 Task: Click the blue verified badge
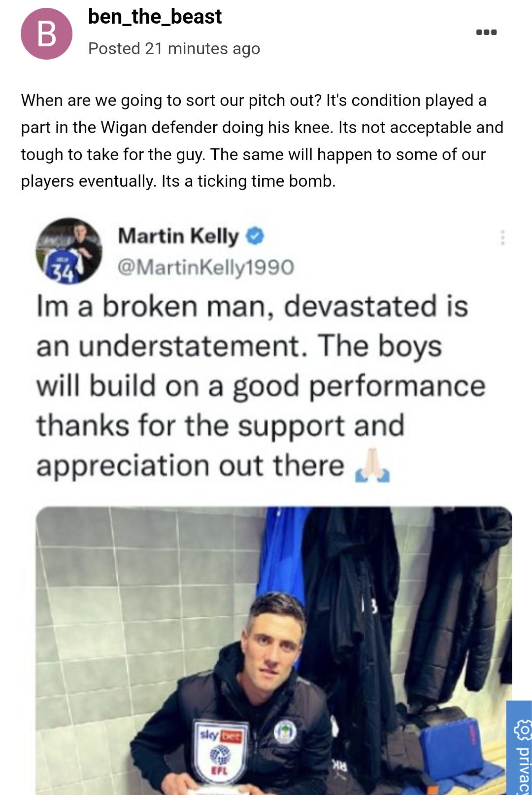point(255,236)
